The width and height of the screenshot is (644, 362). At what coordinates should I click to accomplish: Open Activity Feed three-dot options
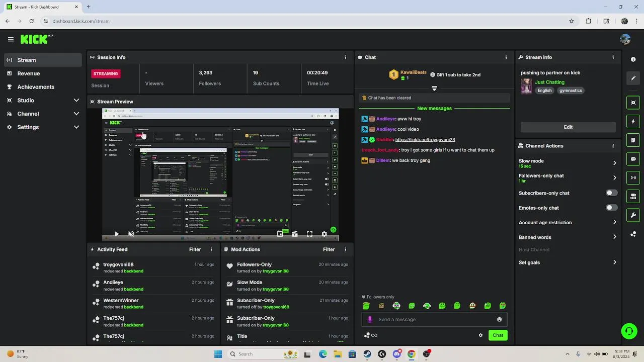(x=211, y=249)
